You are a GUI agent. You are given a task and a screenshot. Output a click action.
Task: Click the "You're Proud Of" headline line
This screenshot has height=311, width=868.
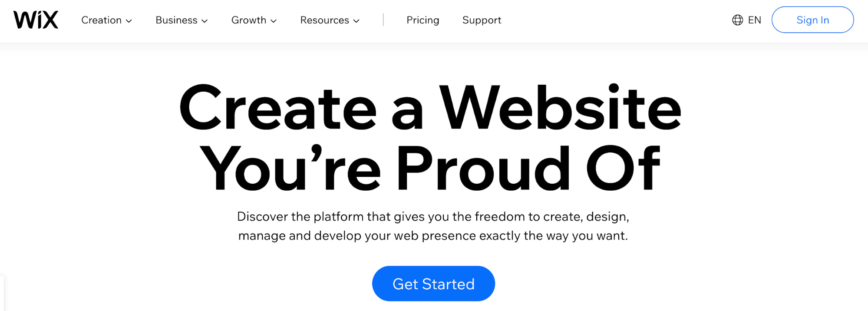(429, 169)
